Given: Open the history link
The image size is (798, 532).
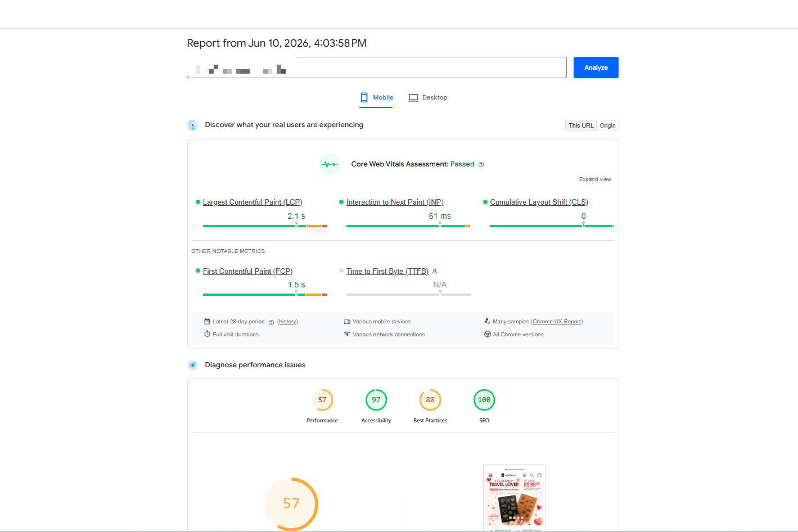Looking at the screenshot, I should [287, 322].
